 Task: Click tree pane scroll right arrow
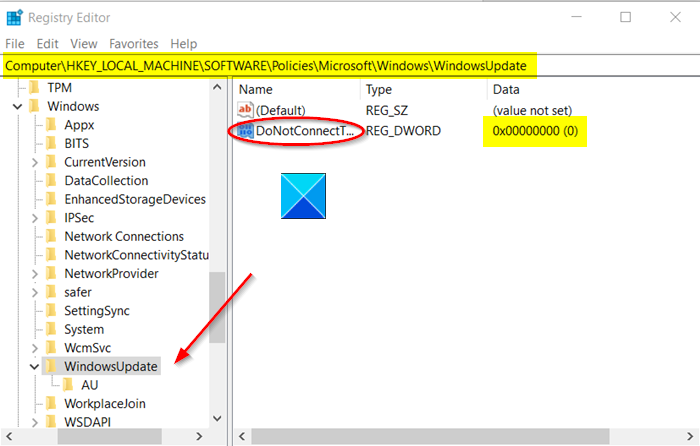pos(199,436)
